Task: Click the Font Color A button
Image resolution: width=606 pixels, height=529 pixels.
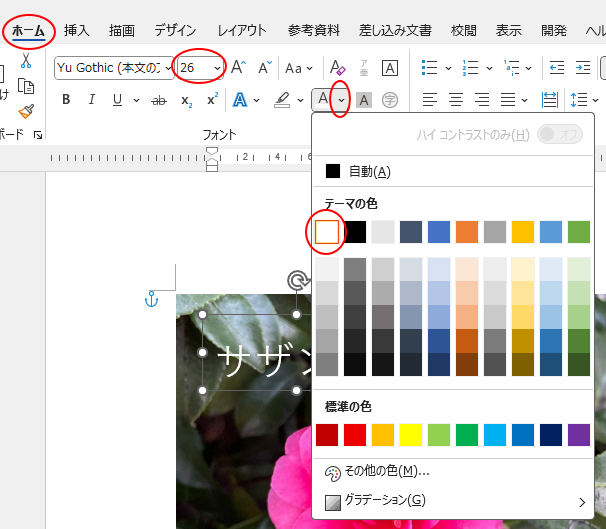Action: pyautogui.click(x=323, y=100)
